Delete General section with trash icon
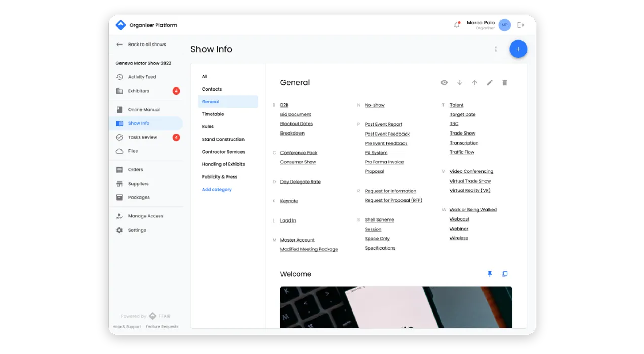 (x=504, y=83)
